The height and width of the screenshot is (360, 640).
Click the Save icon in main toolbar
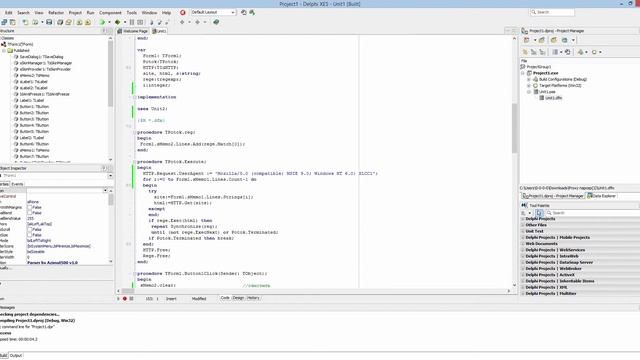click(x=49, y=22)
